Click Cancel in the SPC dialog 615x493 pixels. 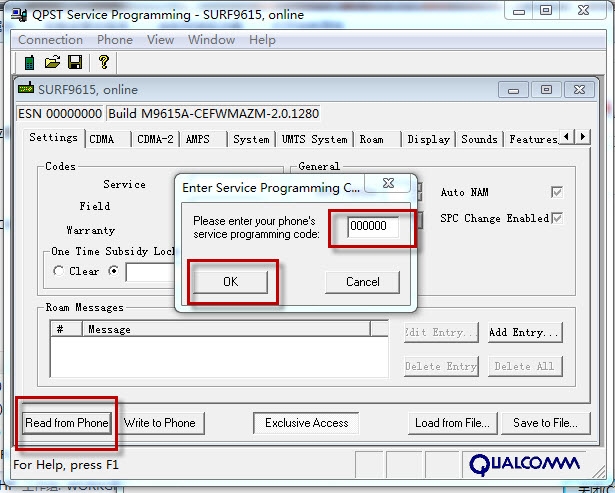362,282
